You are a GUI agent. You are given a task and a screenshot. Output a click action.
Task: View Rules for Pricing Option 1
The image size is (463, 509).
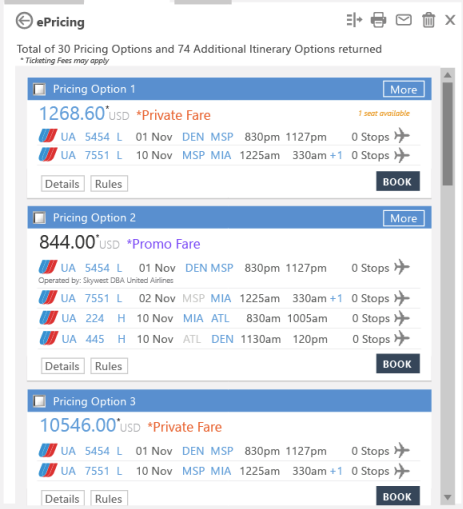(x=109, y=184)
